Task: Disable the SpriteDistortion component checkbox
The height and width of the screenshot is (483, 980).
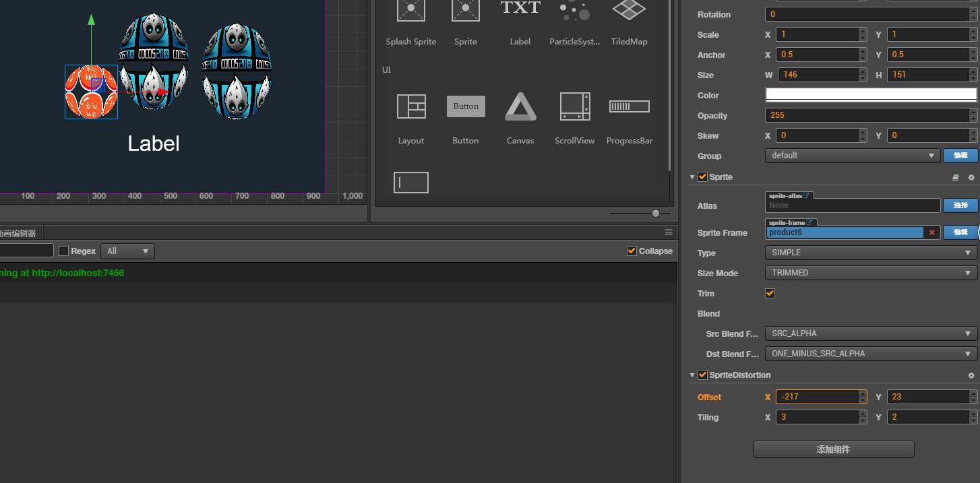Action: [702, 375]
